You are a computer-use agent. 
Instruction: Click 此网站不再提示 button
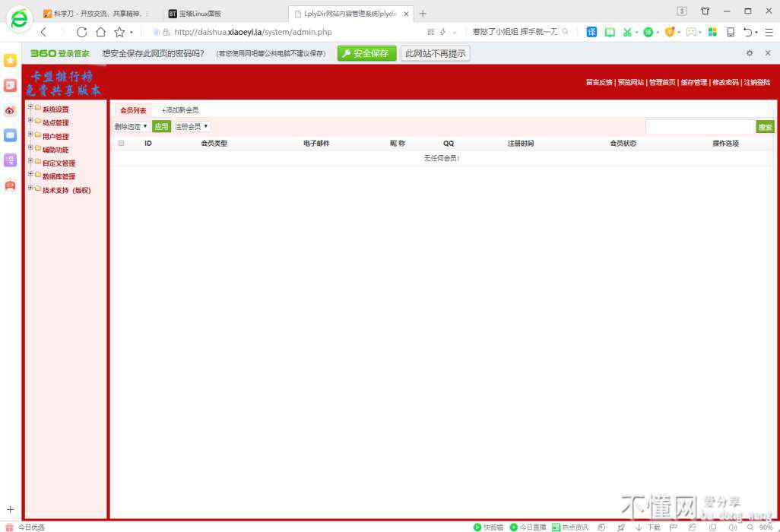click(436, 53)
